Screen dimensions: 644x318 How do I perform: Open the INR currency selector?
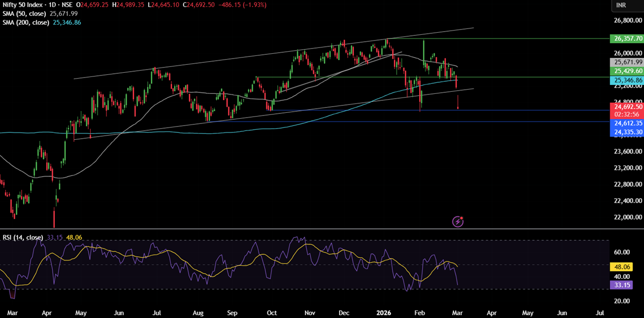(x=621, y=5)
